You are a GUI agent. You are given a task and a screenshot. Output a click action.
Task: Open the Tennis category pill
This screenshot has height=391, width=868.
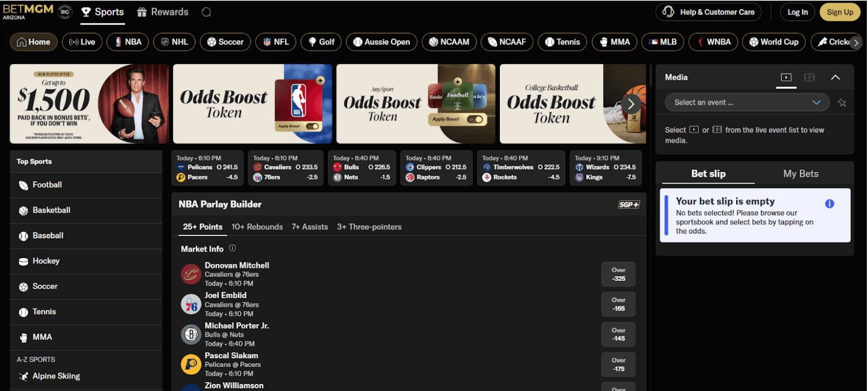click(563, 42)
